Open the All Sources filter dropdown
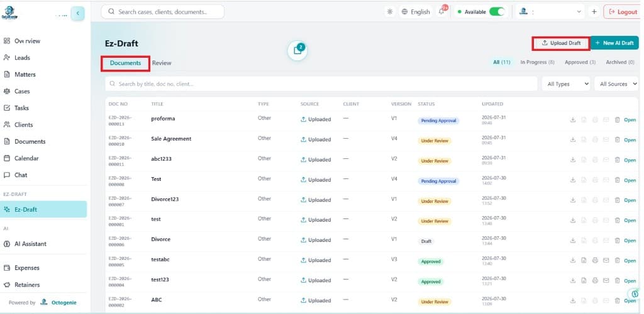The width and height of the screenshot is (644, 314). coord(616,84)
